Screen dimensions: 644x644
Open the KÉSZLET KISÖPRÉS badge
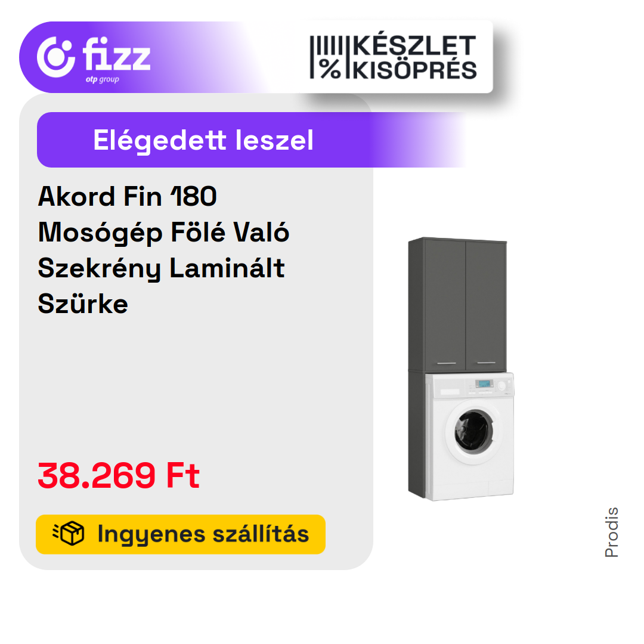coord(393,57)
